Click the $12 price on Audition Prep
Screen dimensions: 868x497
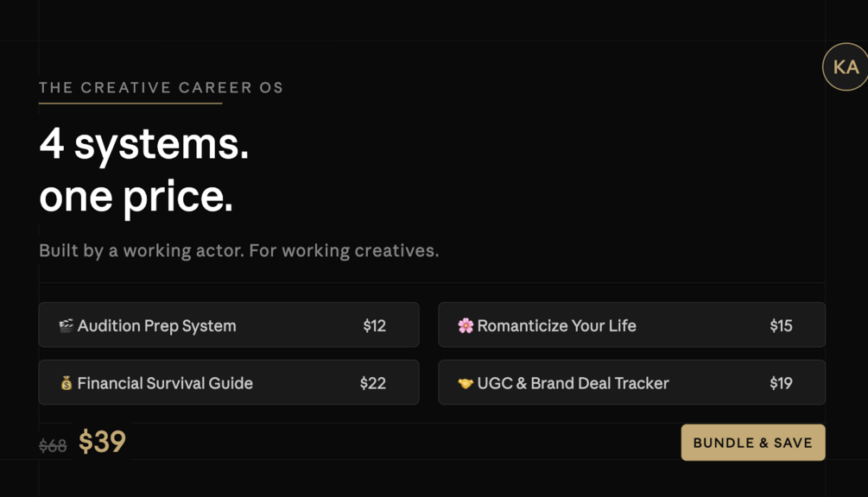click(x=374, y=325)
